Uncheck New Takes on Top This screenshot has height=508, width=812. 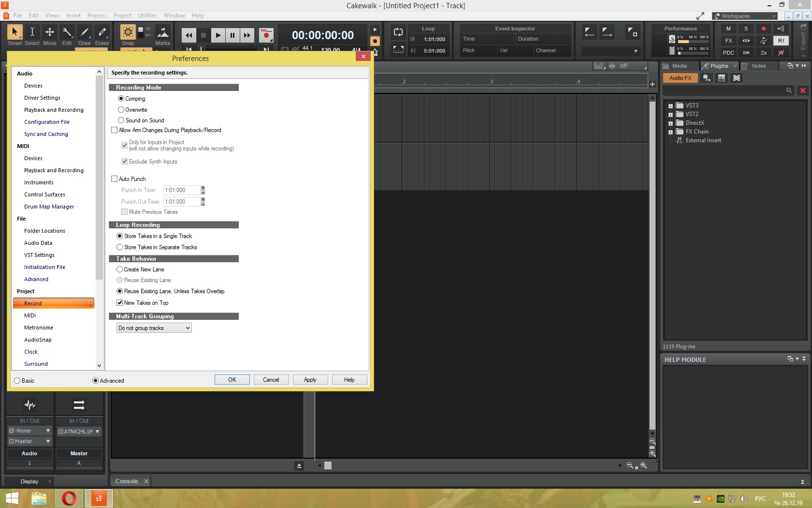143,303
